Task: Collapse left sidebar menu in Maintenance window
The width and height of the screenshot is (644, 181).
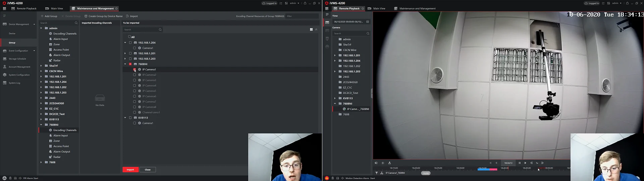Action: click(4, 16)
